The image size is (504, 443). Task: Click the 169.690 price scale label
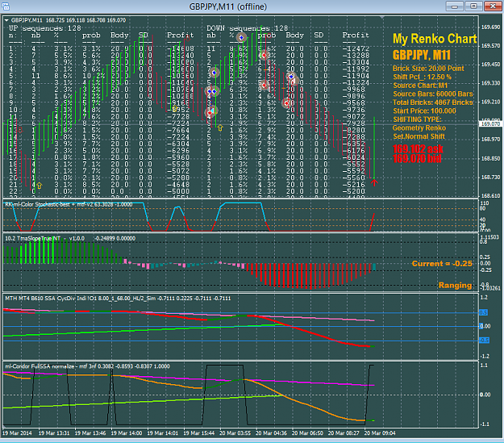[490, 27]
